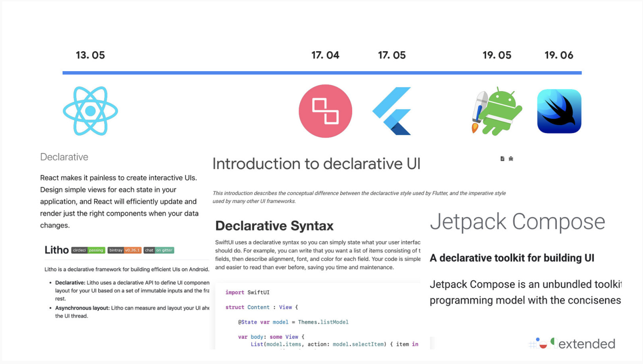This screenshot has width=643, height=364.
Task: Click the pink Litho logo circle
Action: click(325, 111)
